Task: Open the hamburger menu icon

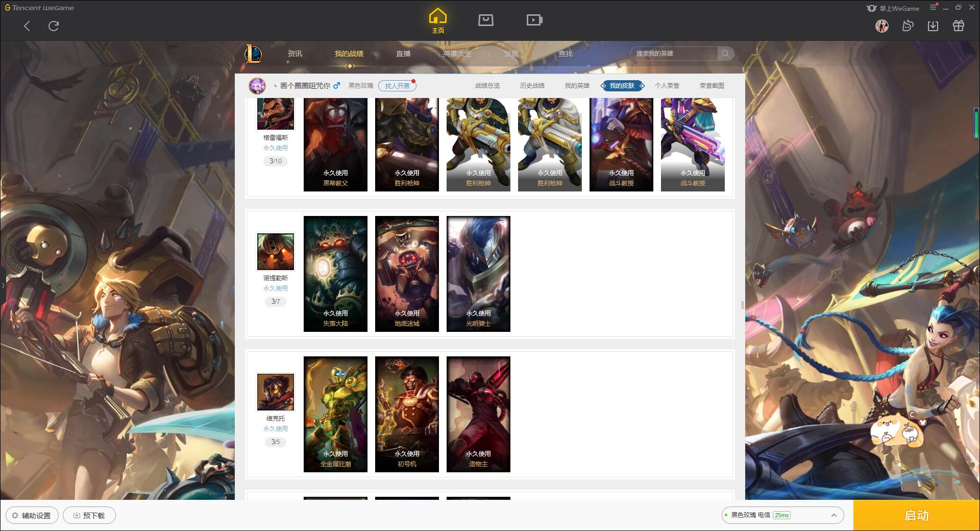Action: 934,7
